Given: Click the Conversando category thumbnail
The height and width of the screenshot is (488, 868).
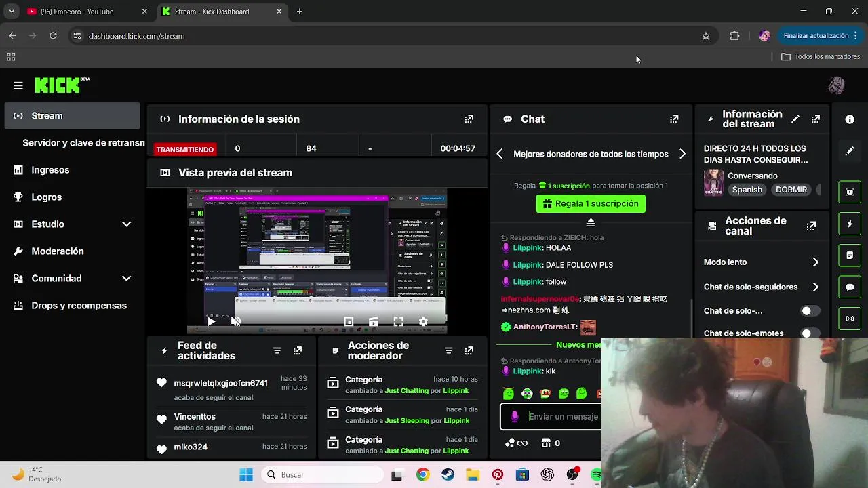Looking at the screenshot, I should click(713, 182).
